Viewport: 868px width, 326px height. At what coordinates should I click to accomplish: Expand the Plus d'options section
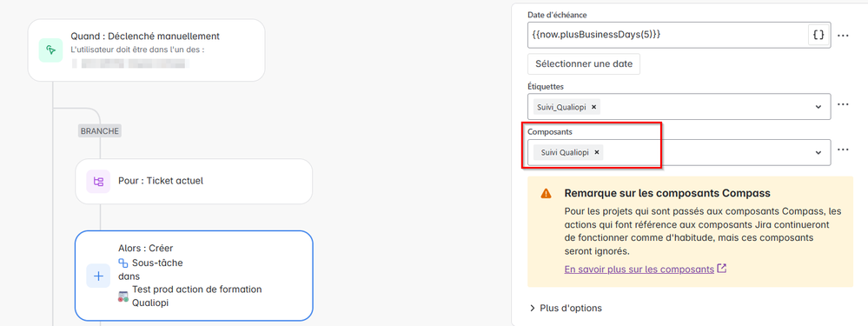point(565,308)
